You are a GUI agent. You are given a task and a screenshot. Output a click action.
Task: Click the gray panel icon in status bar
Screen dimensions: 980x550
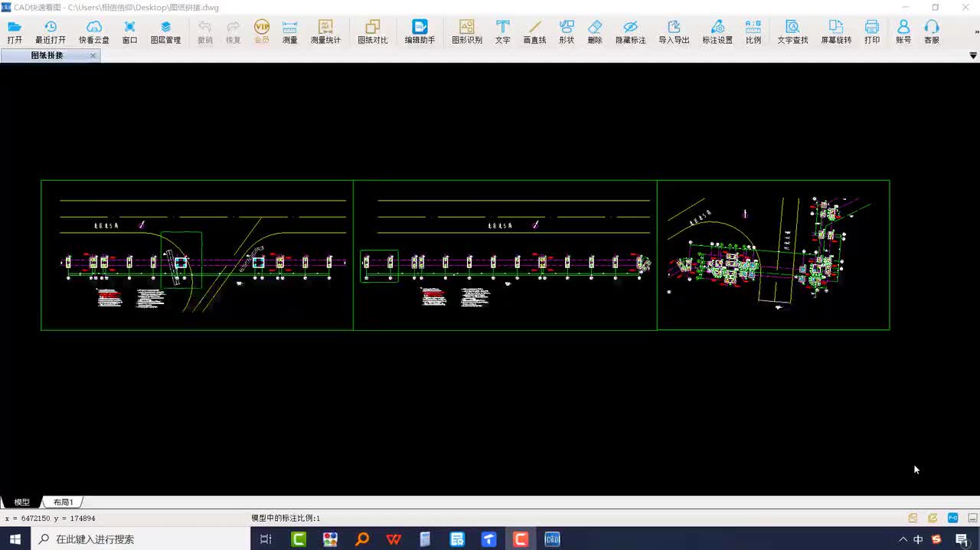(x=972, y=519)
